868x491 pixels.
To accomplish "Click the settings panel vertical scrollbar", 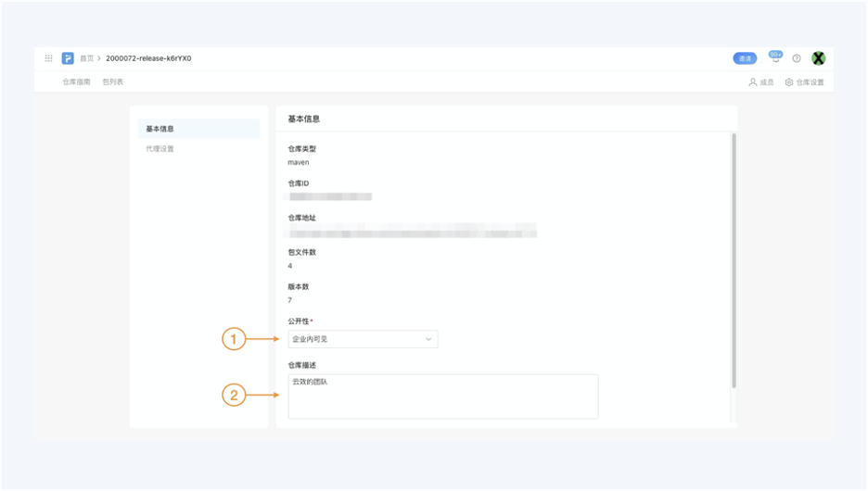I will pyautogui.click(x=734, y=259).
